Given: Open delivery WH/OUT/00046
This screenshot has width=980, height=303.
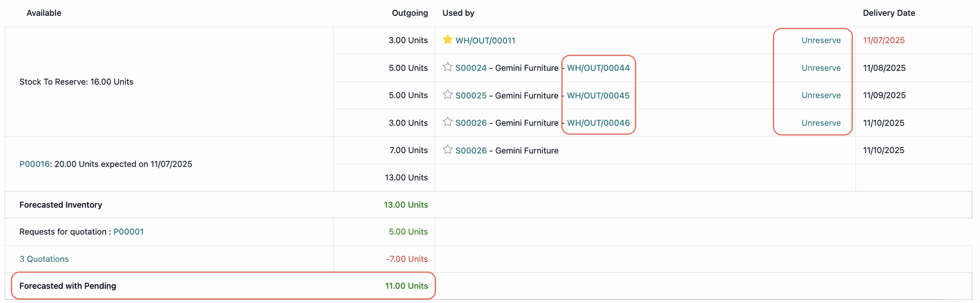Looking at the screenshot, I should point(598,123).
